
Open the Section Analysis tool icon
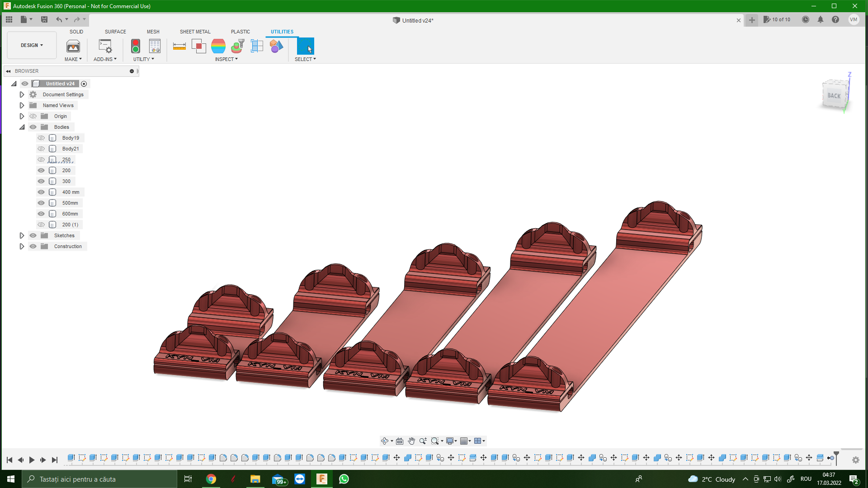[x=257, y=46]
